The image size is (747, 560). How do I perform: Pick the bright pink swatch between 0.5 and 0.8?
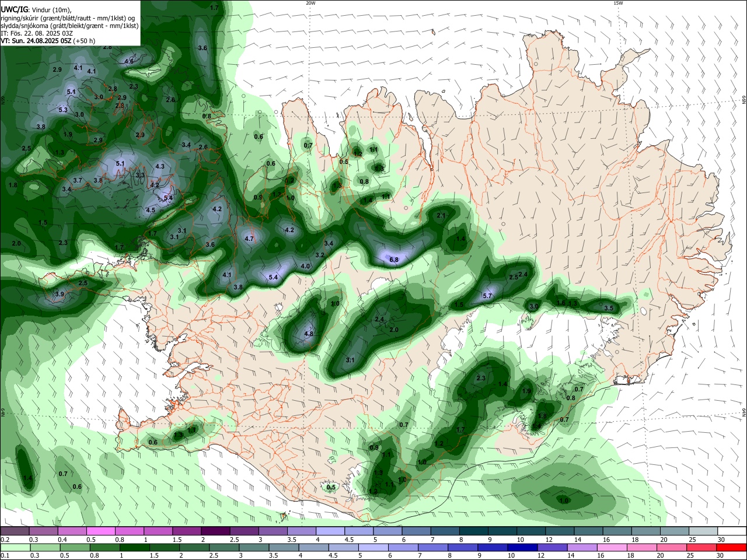coord(100,531)
